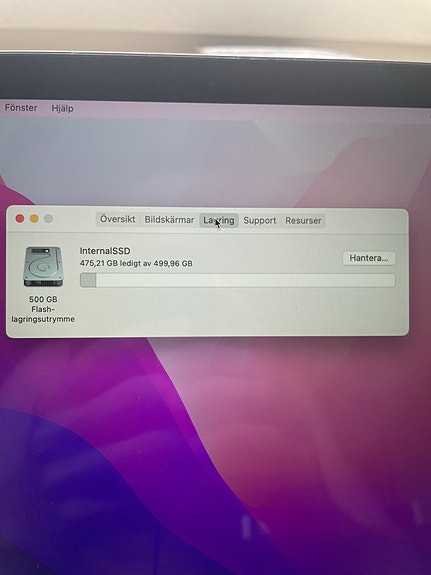Viewport: 431px width, 575px height.
Task: Click the used-space segment of the storage bar
Action: pos(88,280)
